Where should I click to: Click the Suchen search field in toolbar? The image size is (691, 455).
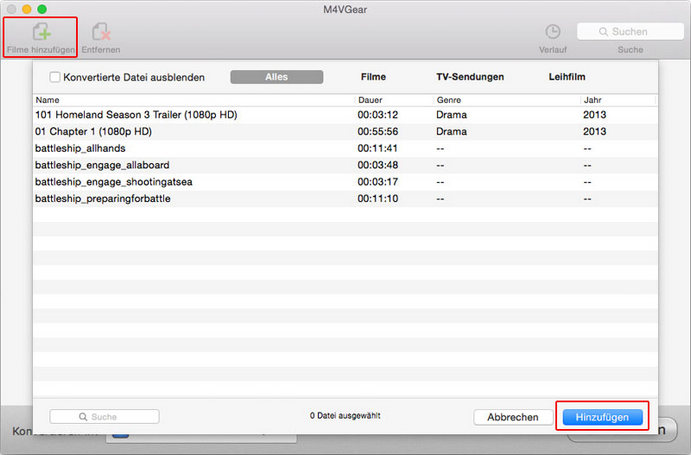pos(630,32)
